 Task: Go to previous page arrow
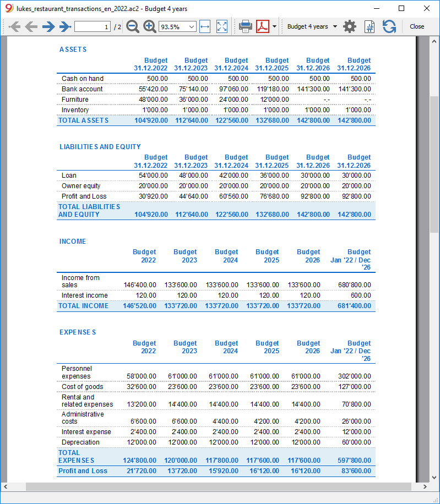point(31,26)
